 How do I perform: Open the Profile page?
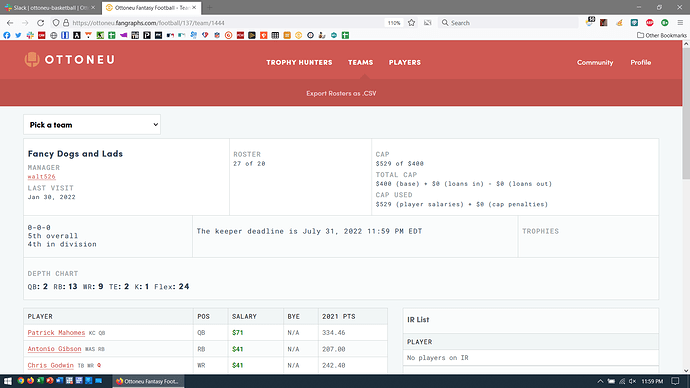pos(641,62)
